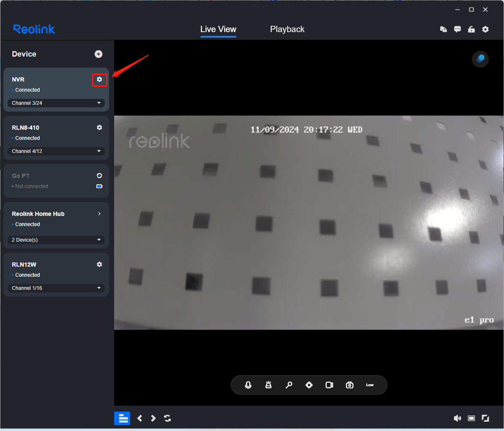Open the Live View tab
The width and height of the screenshot is (504, 431).
(x=218, y=29)
